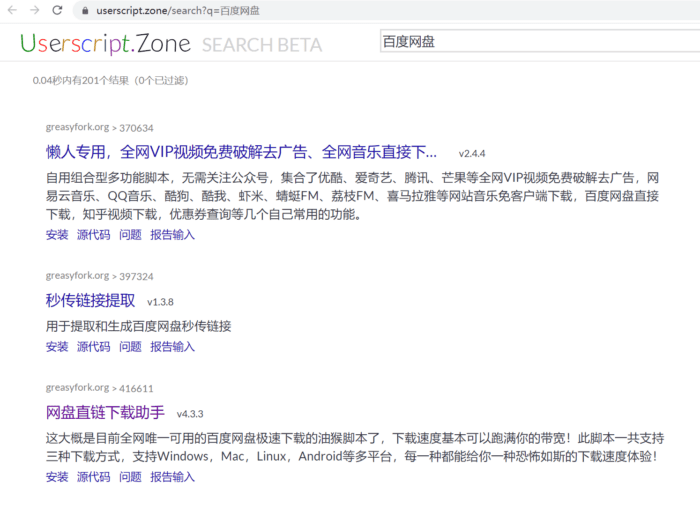Click the greasyfork.org > 397324 breadcrumb

tap(99, 276)
